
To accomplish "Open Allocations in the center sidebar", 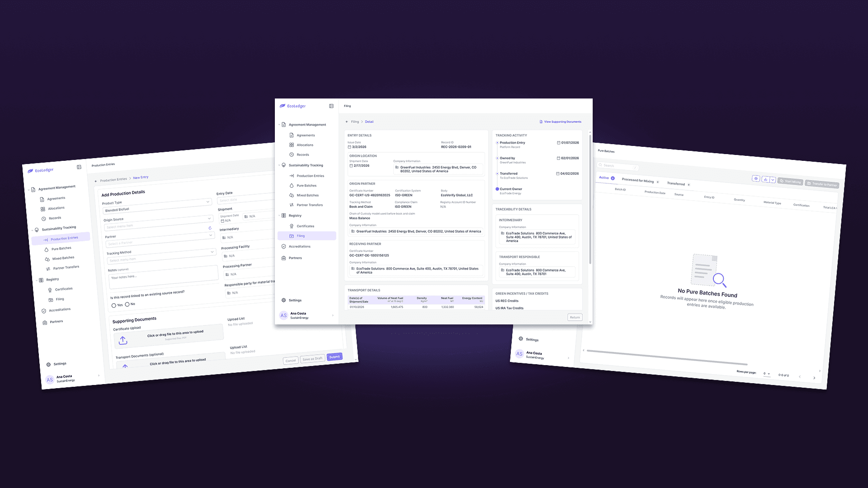I will [305, 145].
